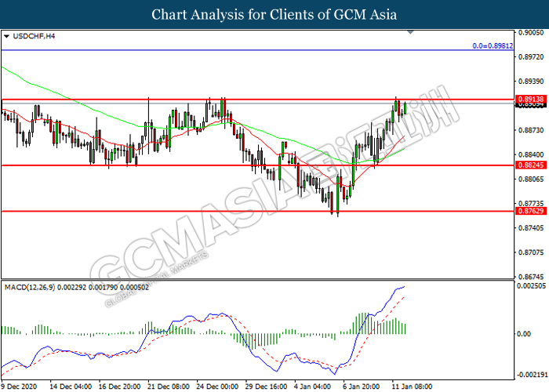Click the -0.002191 MACD scale value
Screen dimensions: 549x392
[532, 374]
